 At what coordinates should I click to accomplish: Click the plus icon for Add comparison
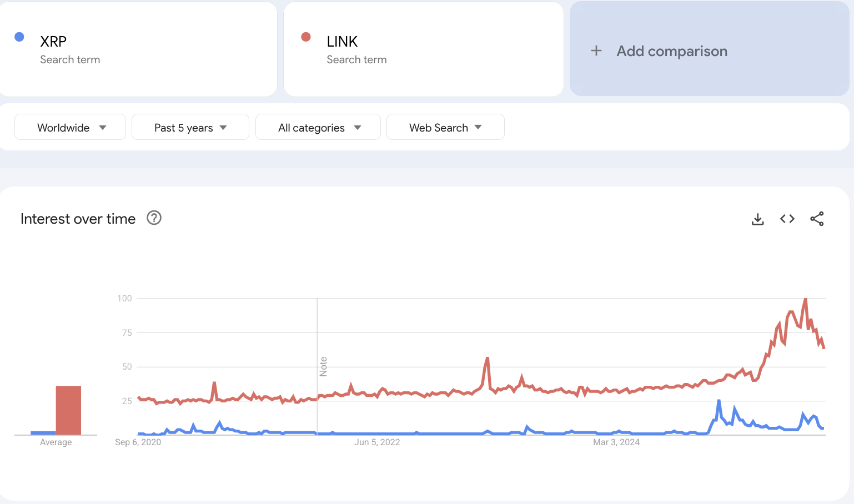click(x=596, y=51)
